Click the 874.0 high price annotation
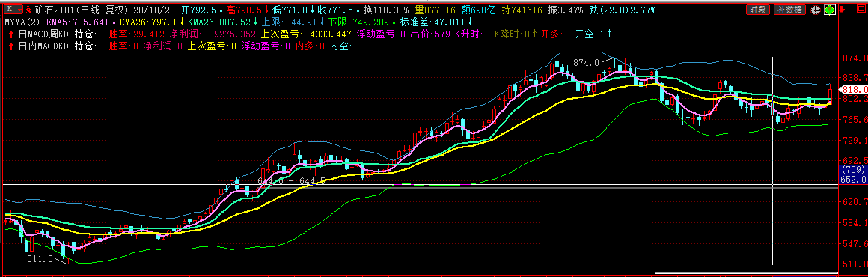Screen dimensions: 868x277 point(586,63)
